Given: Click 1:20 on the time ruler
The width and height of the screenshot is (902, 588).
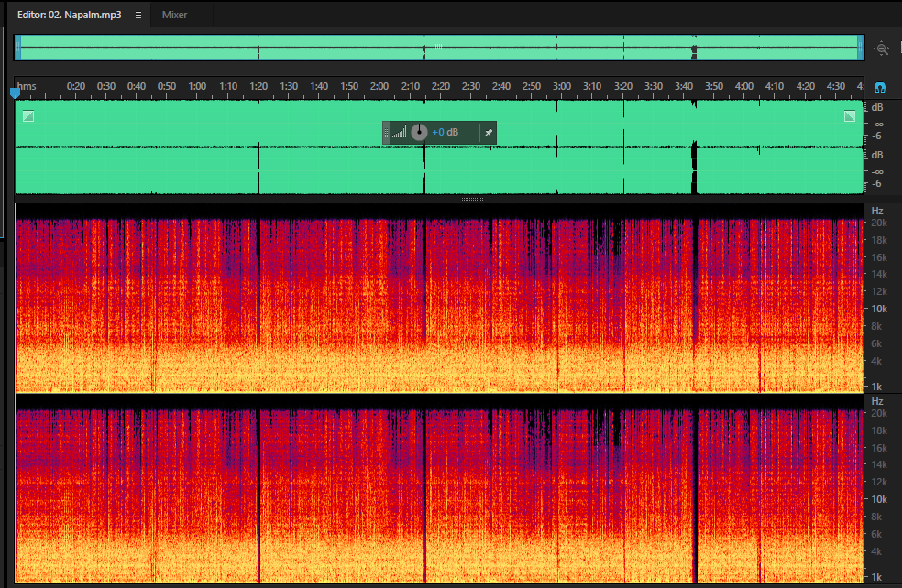Looking at the screenshot, I should 258,86.
